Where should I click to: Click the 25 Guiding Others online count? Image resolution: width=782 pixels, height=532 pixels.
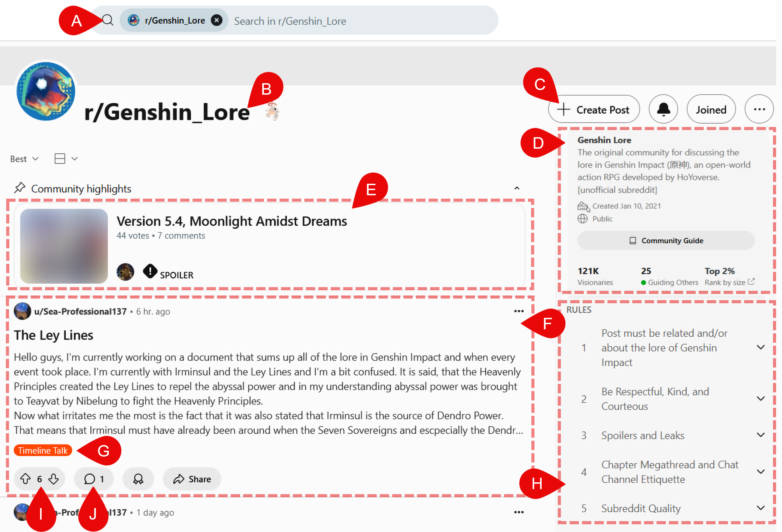(669, 276)
